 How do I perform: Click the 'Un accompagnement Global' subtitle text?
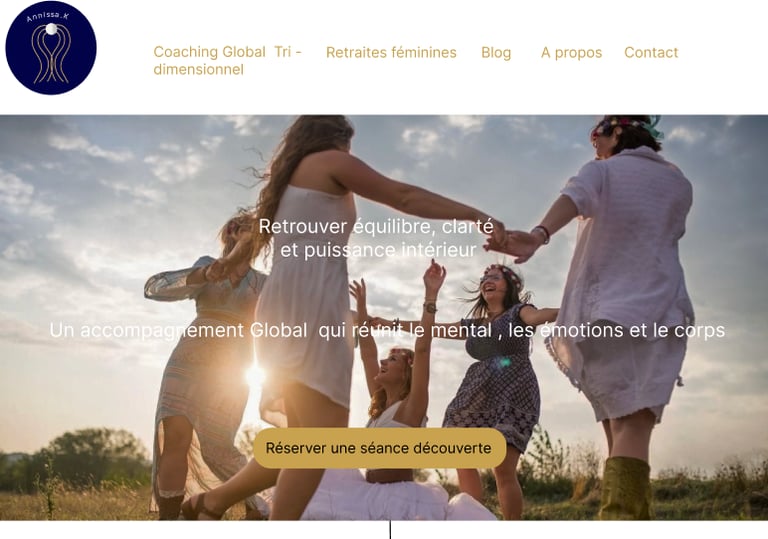pos(178,330)
